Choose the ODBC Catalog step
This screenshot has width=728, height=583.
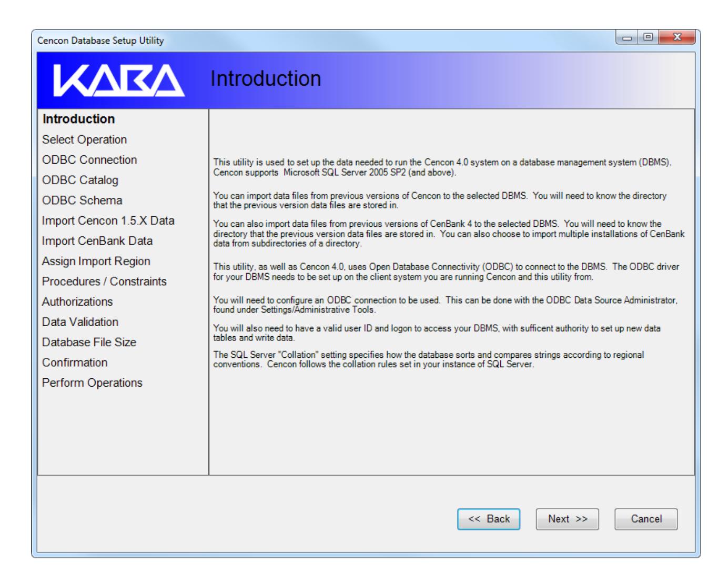coord(80,180)
